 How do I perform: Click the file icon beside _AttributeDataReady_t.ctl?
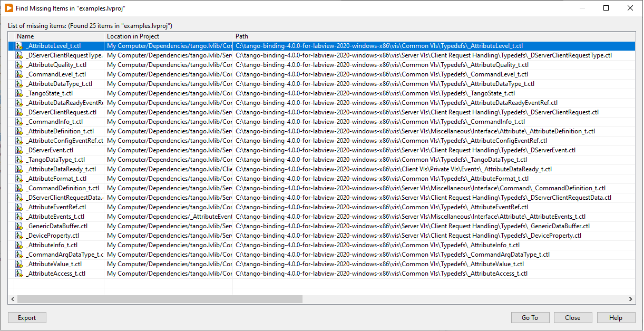[x=19, y=169]
